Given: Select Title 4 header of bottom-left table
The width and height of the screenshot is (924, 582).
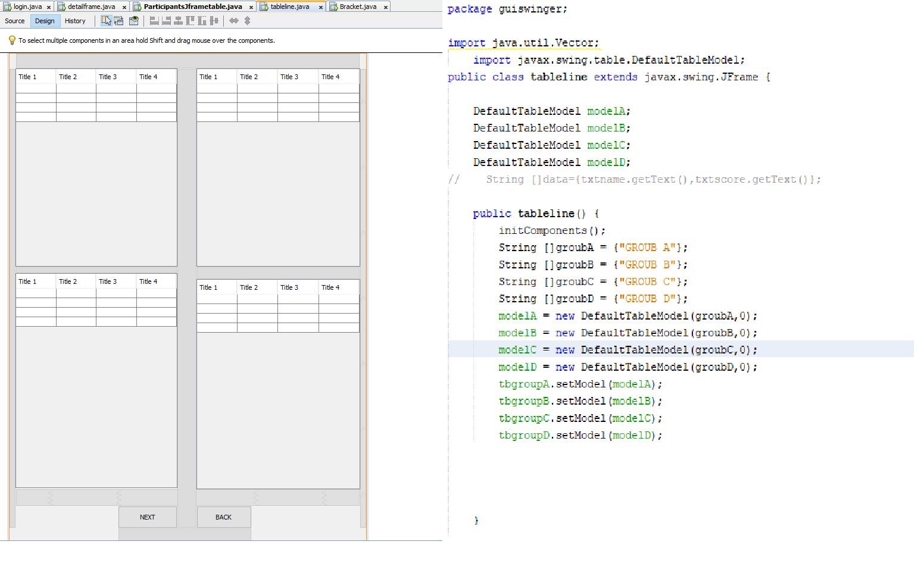Looking at the screenshot, I should [157, 281].
